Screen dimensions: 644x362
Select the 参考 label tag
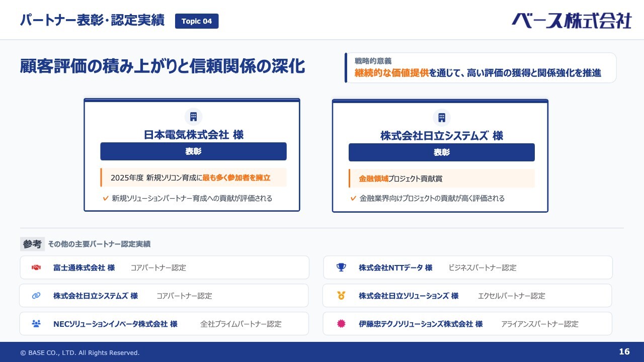(32, 244)
